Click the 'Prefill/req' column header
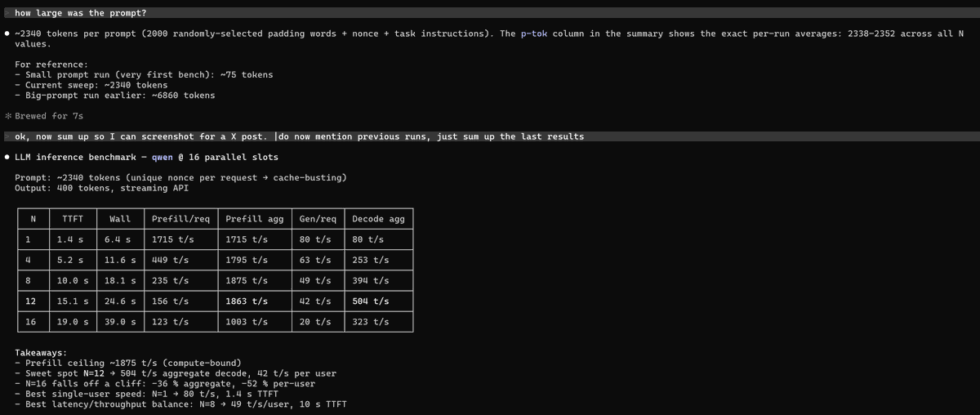 180,219
